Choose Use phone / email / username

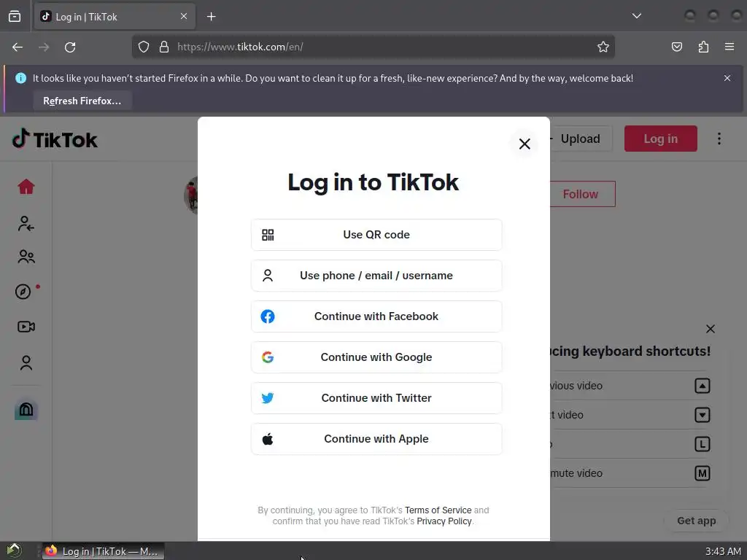tap(376, 276)
